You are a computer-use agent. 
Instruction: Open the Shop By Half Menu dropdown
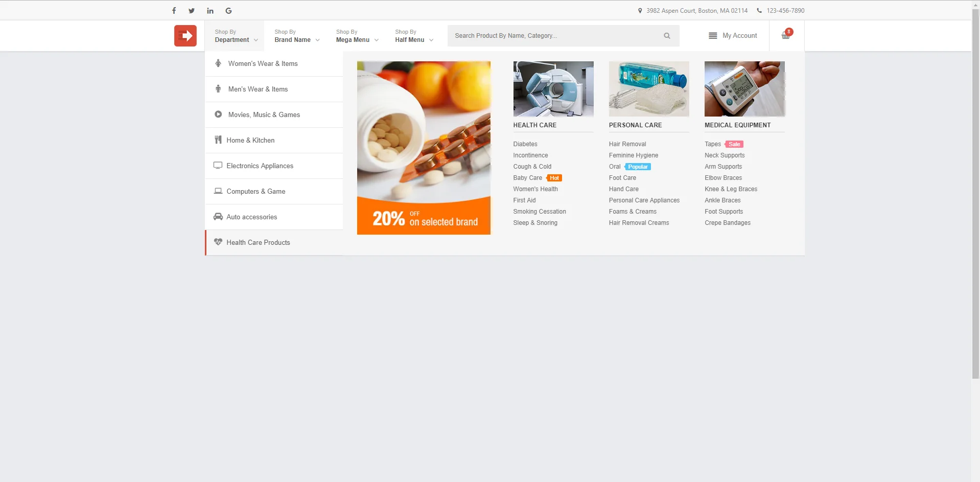coord(414,36)
